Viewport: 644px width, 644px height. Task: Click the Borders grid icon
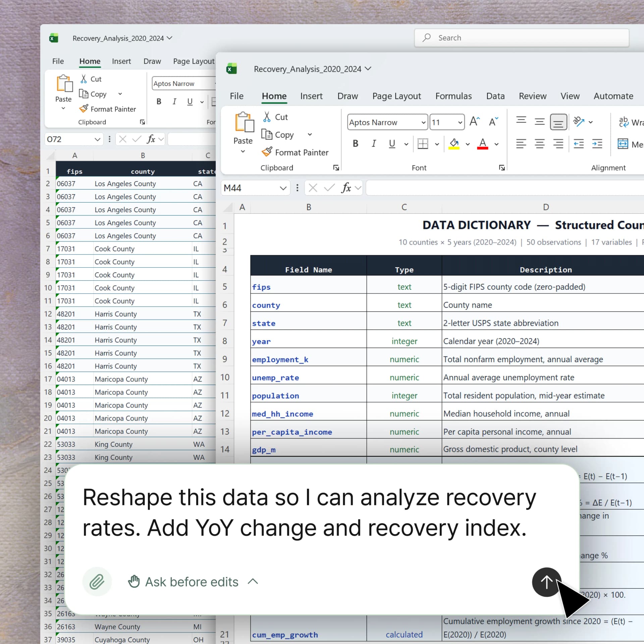tap(423, 144)
